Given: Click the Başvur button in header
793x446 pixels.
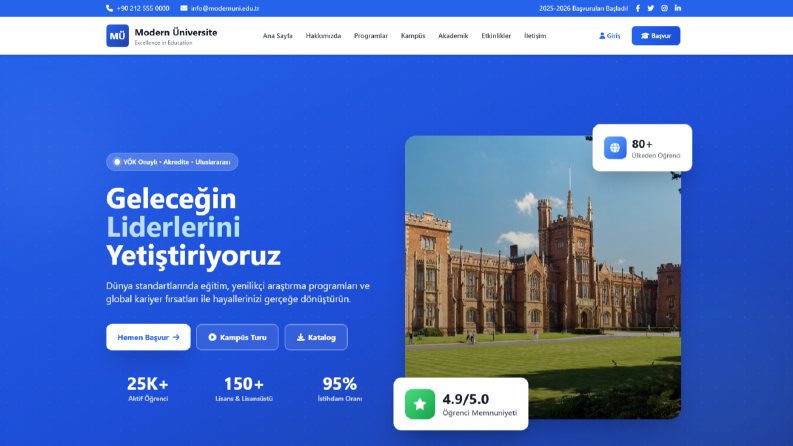Looking at the screenshot, I should click(x=656, y=36).
